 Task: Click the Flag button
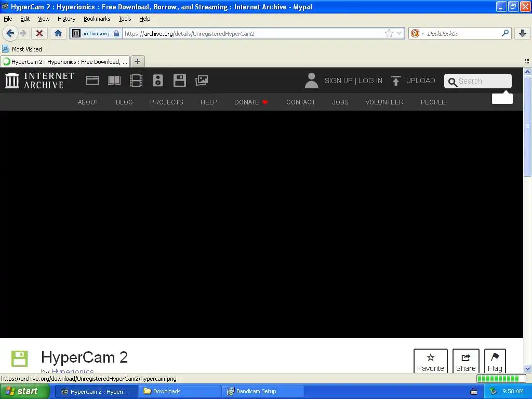tap(495, 362)
